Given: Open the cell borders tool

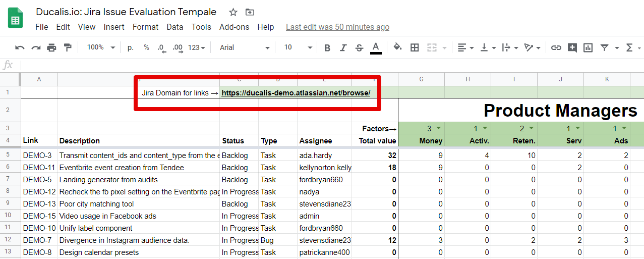Looking at the screenshot, I should [415, 47].
